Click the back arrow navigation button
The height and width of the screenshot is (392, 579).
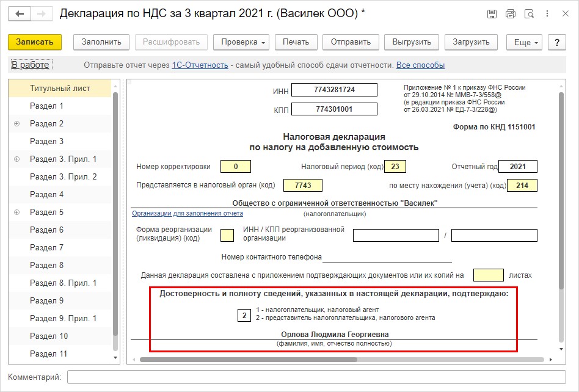point(20,14)
